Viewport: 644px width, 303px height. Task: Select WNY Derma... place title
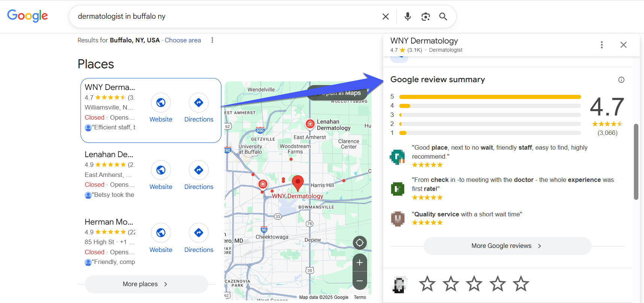[x=110, y=87]
